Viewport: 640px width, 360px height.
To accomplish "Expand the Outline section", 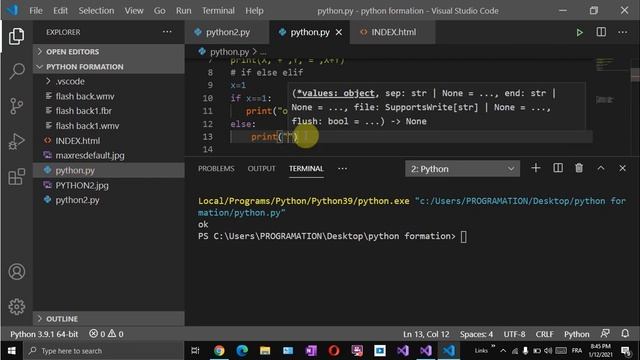I will [109, 318].
